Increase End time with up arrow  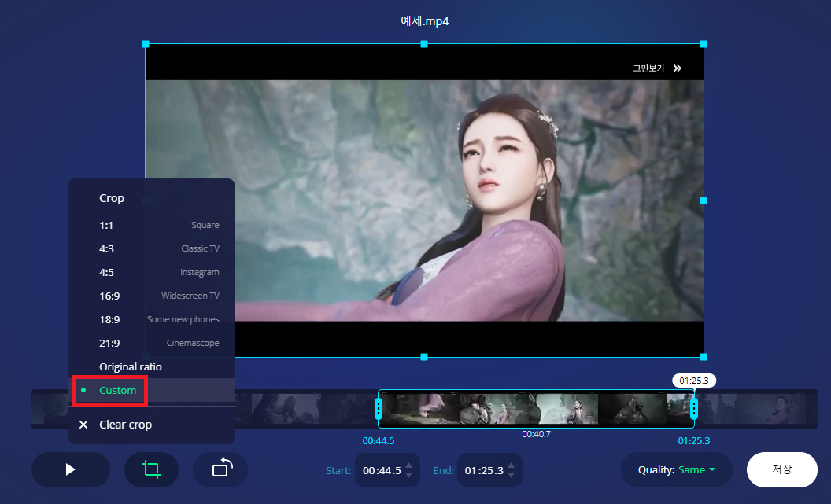pos(511,466)
